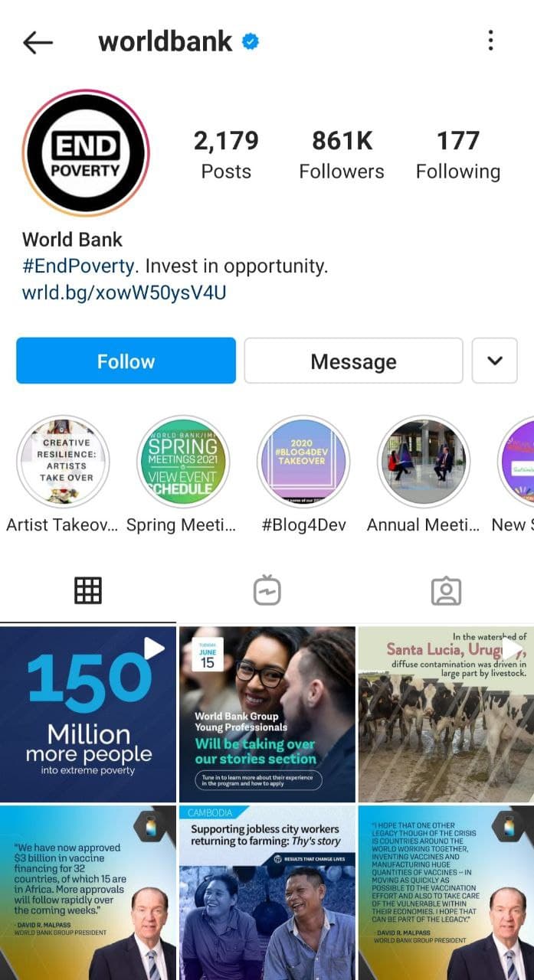This screenshot has width=534, height=980.
Task: Open the tagged photos tab
Action: tap(446, 590)
